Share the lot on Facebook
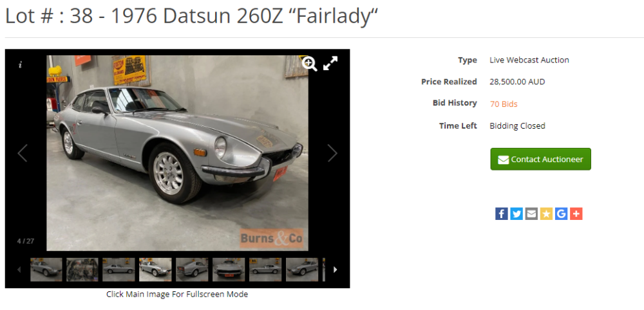 (502, 214)
